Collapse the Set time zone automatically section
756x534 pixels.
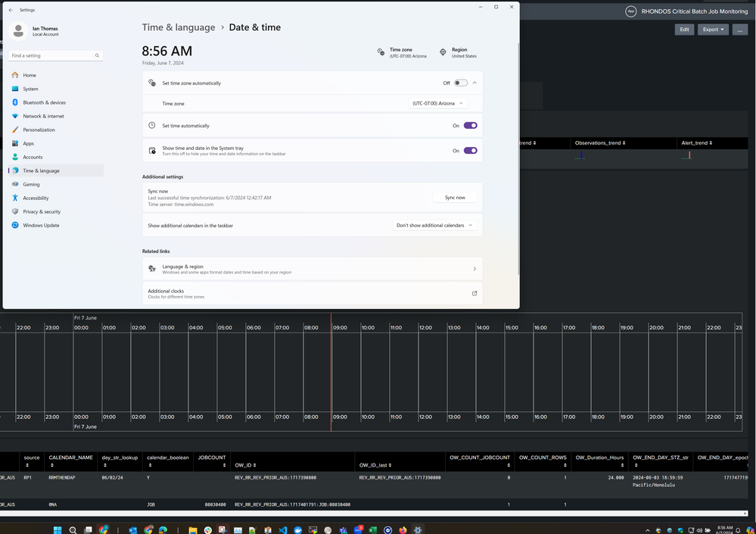coord(474,83)
